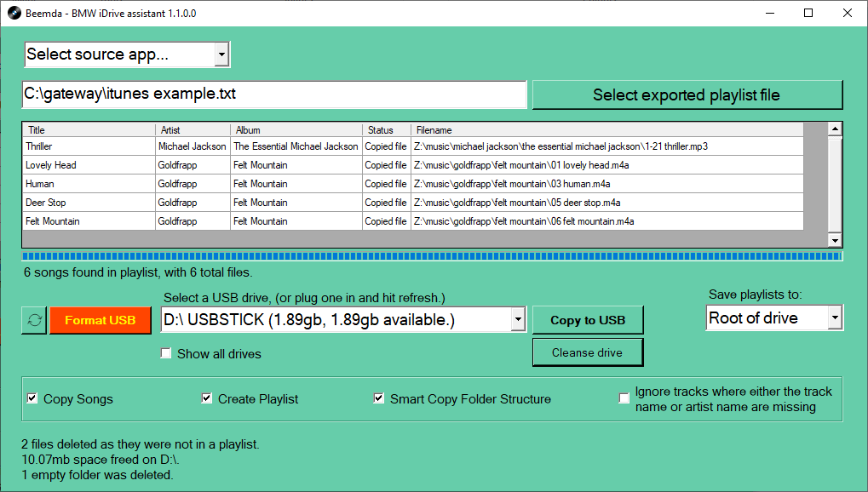868x492 pixels.
Task: Select the Lovely Head title cell
Action: click(89, 165)
